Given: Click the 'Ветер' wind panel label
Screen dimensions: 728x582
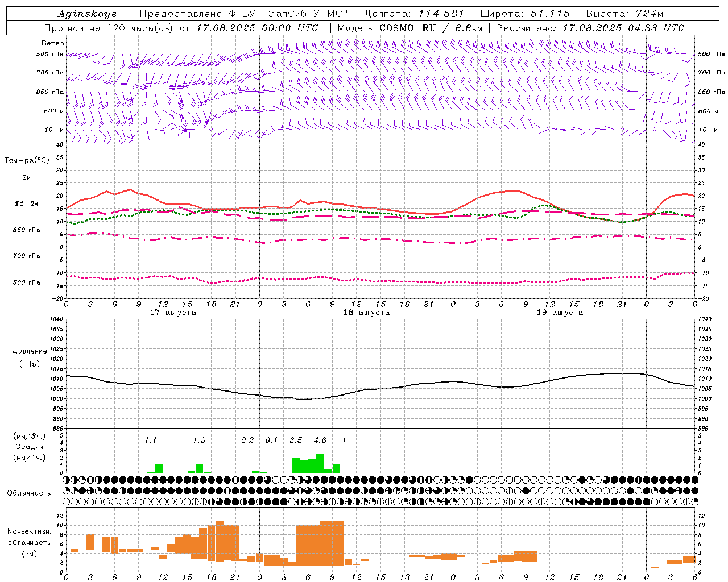Looking at the screenshot, I should tap(53, 43).
